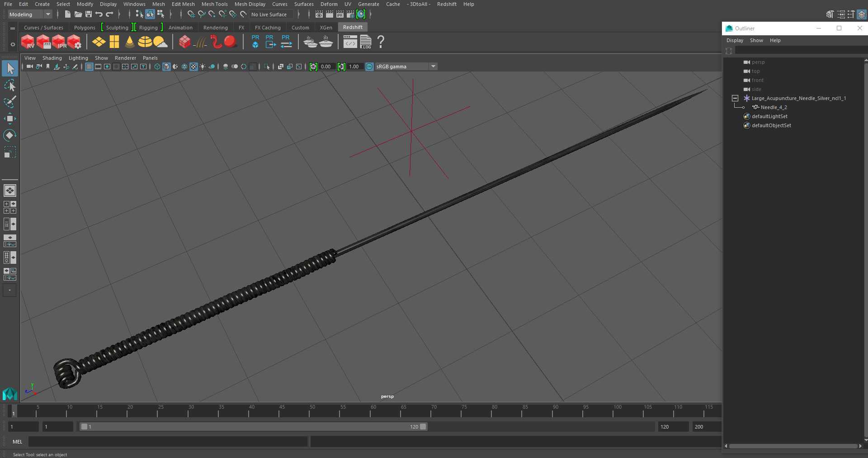Create a Redshift dome light

145,42
